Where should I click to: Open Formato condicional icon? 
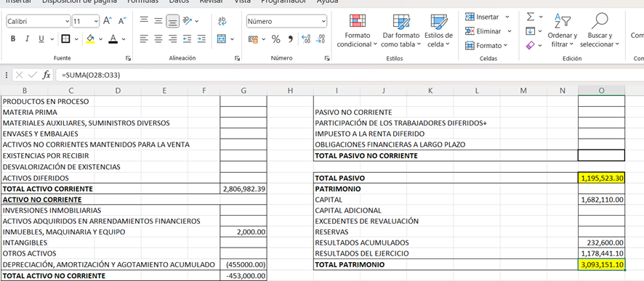(358, 21)
